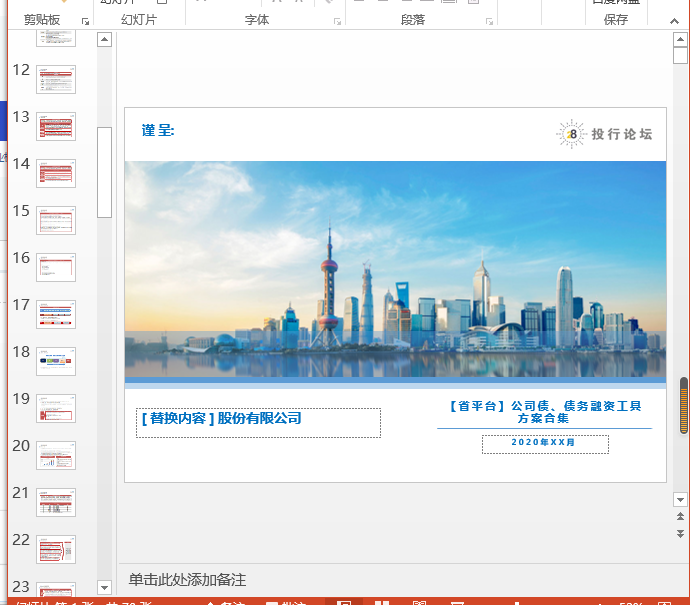Open the 剪贴板 clipboard dialog launcher
This screenshot has height=605, width=690.
coord(85,21)
